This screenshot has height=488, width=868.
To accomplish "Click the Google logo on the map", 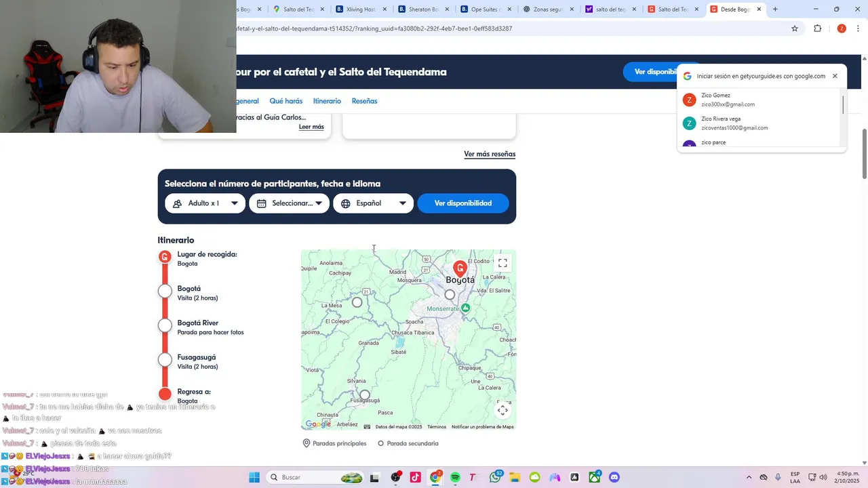I will click(318, 424).
